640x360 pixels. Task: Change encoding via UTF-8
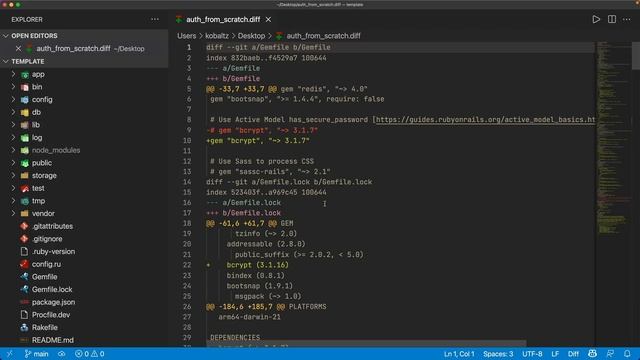click(x=532, y=354)
